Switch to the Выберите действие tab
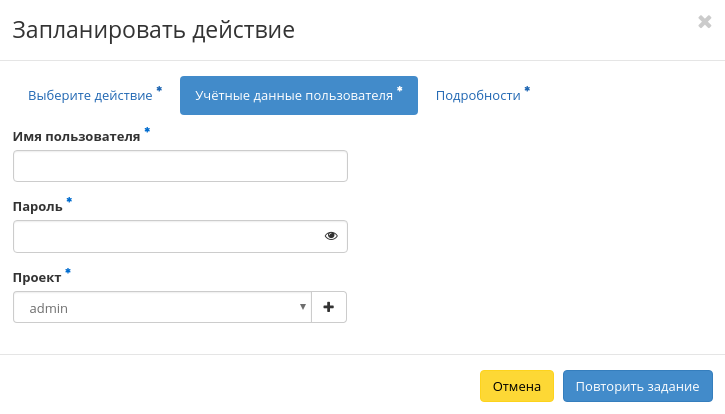The height and width of the screenshot is (414, 725). click(x=90, y=96)
